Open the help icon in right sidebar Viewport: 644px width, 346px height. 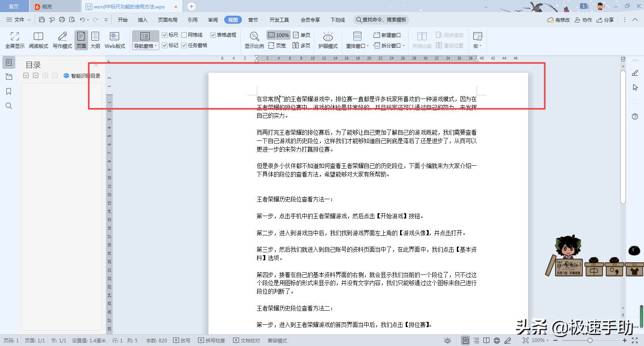point(635,116)
